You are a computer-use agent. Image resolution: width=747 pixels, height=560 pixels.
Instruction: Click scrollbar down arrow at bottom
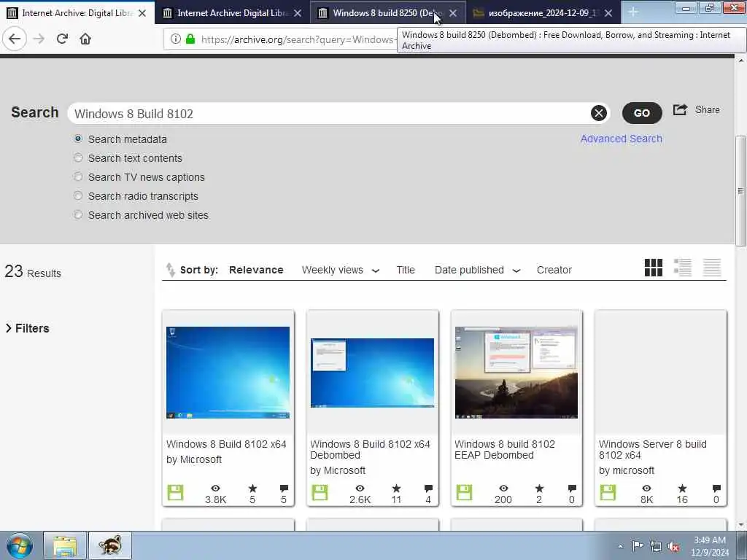coord(740,525)
